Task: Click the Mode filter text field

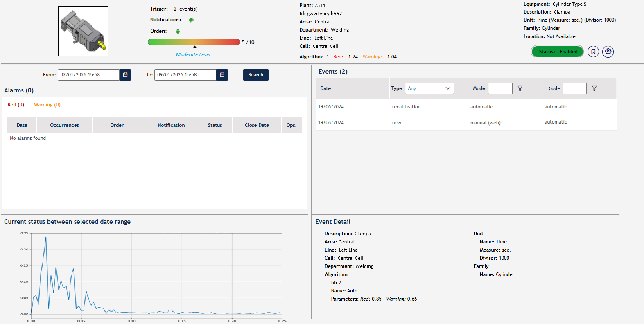Action: [x=500, y=88]
